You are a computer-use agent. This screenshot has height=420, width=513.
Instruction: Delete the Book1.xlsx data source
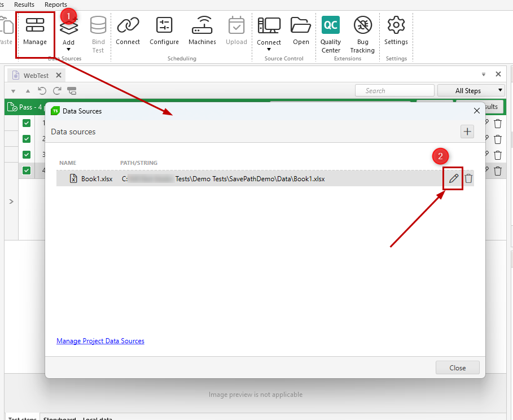coord(468,179)
